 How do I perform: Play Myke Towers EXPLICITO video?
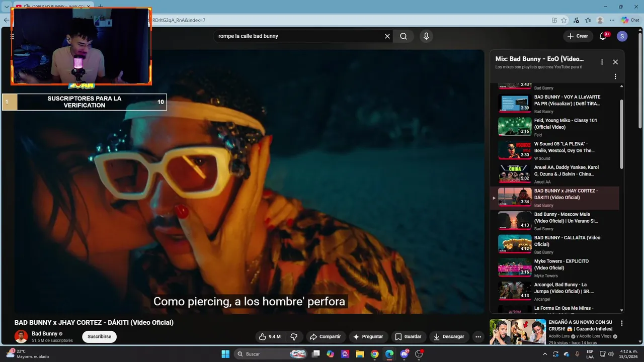pyautogui.click(x=554, y=268)
